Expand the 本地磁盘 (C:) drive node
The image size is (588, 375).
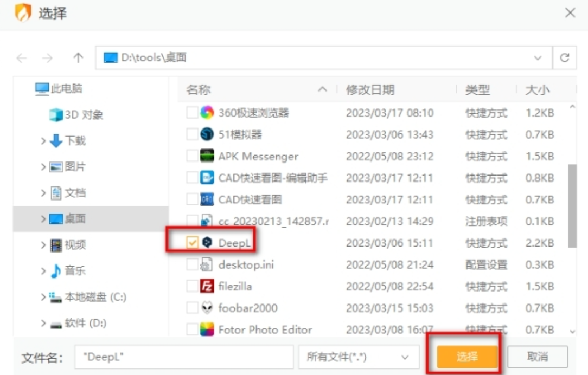coord(43,297)
